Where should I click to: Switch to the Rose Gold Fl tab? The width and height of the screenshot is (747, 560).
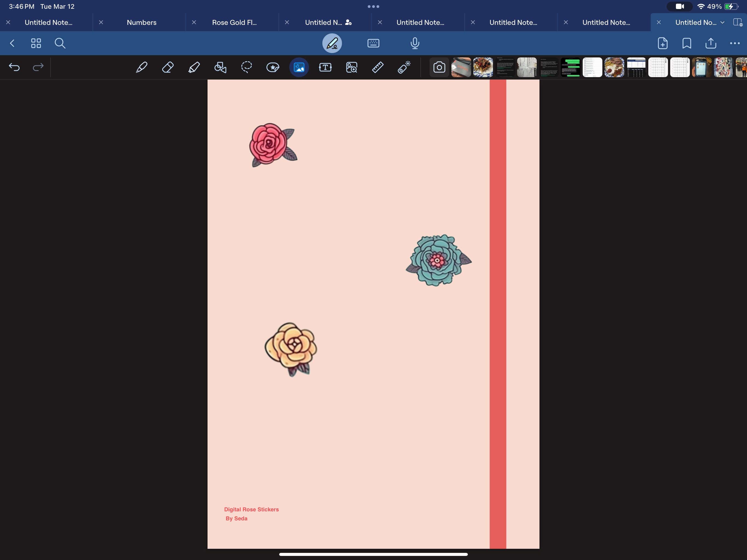[234, 22]
